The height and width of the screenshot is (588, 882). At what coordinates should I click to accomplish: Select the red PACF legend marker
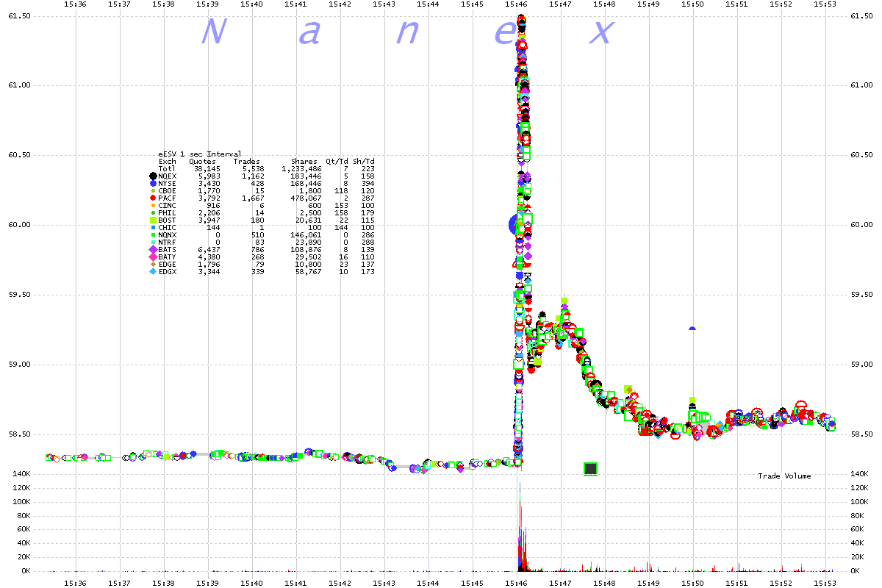coord(153,198)
